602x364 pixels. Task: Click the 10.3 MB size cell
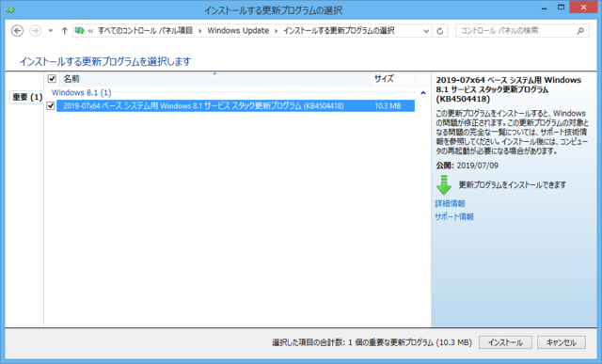[x=388, y=106]
